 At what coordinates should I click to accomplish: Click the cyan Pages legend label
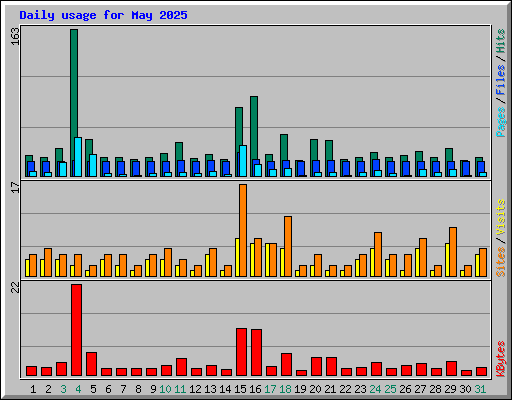tap(501, 122)
